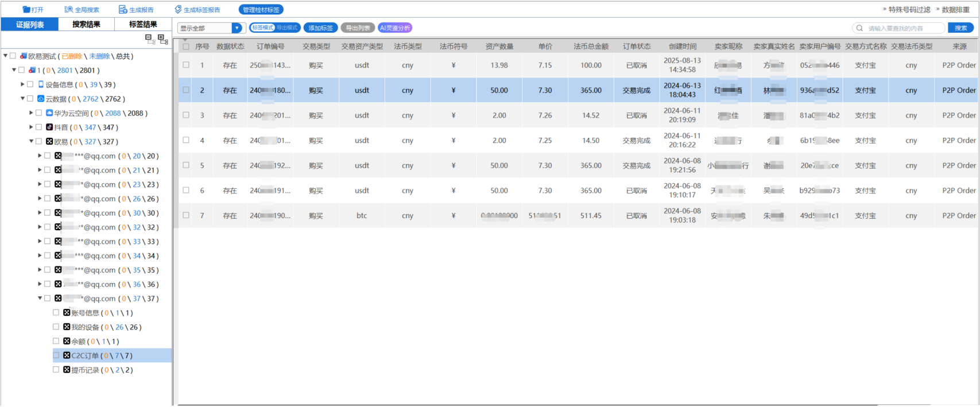Screen dimensions: 980x407
Task: Tick the select-all checkbox in table header
Action: (186, 46)
